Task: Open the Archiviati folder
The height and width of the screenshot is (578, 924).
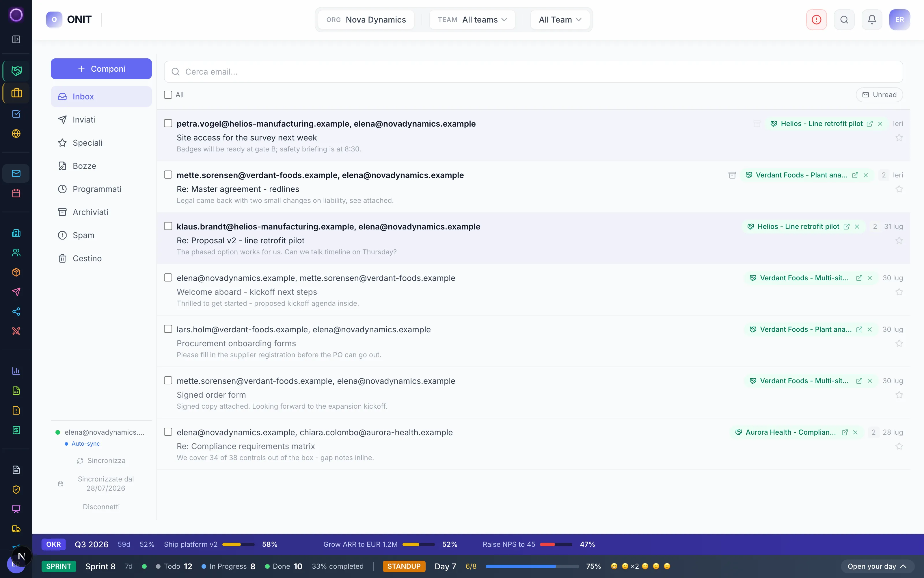Action: coord(101,212)
